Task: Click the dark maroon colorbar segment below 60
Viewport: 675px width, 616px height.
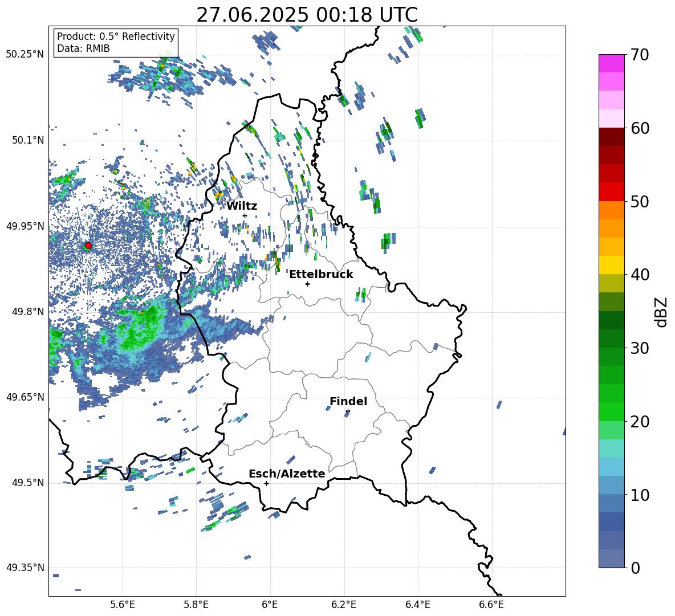Action: click(x=611, y=137)
